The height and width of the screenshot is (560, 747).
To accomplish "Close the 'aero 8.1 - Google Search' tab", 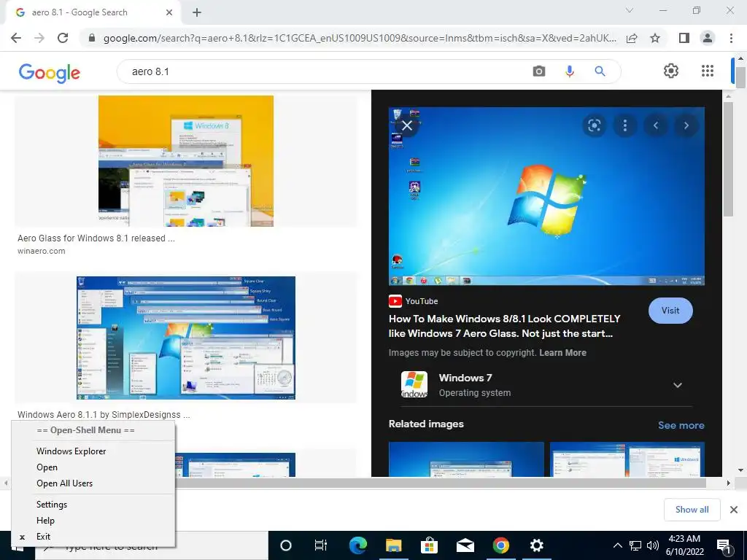I will tap(169, 12).
